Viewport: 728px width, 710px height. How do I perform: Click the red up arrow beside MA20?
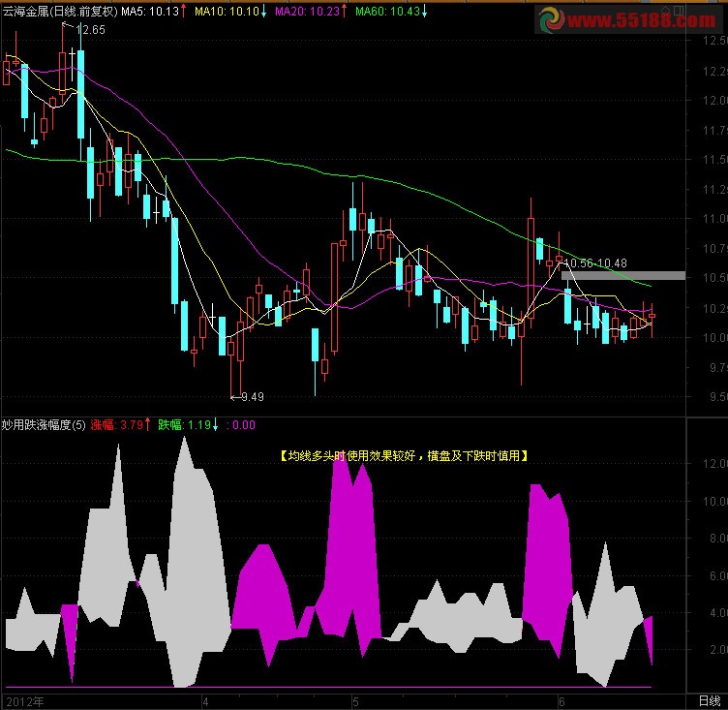tap(345, 12)
